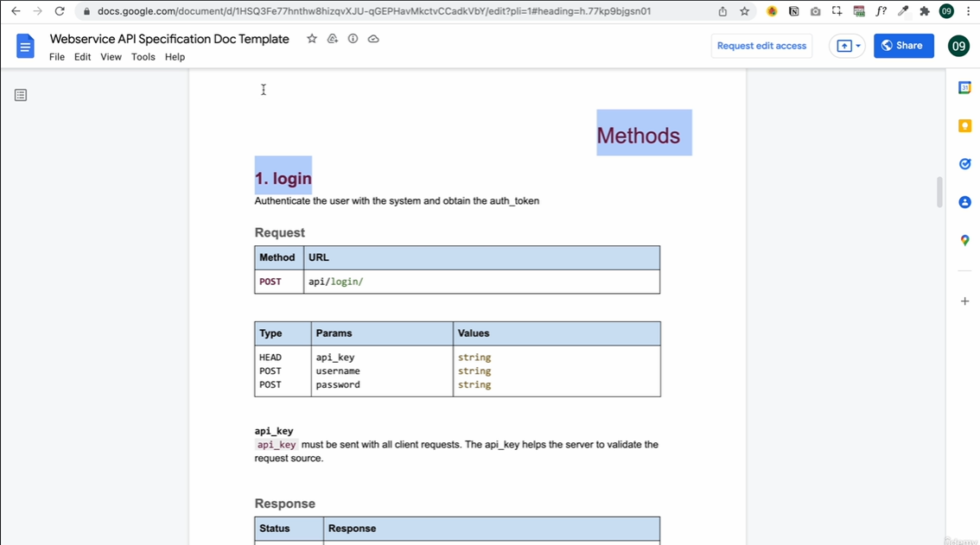Open the Help menu

175,57
